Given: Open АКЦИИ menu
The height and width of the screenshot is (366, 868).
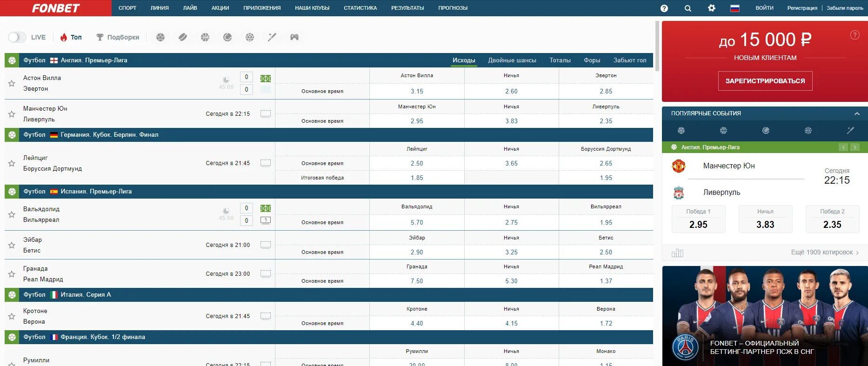Looking at the screenshot, I should click(220, 8).
